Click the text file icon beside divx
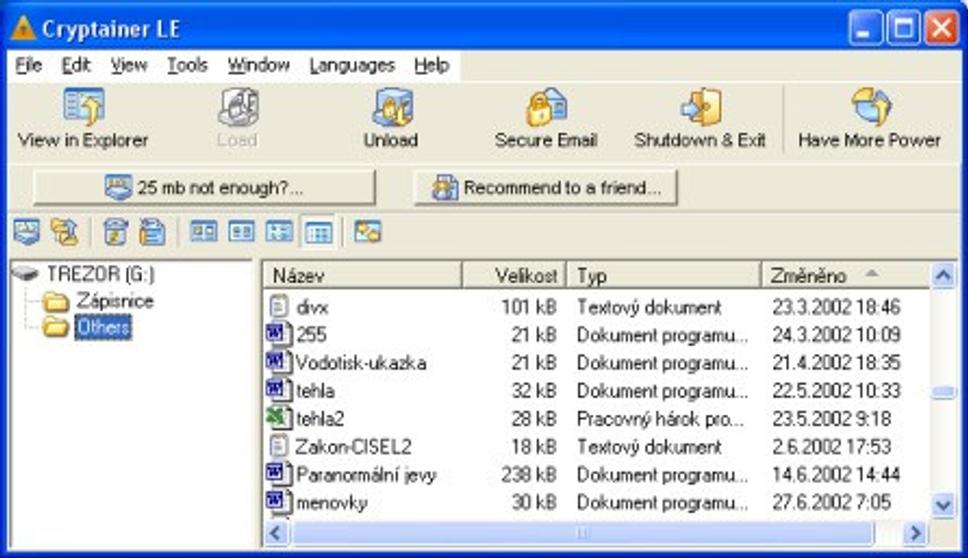 (279, 306)
